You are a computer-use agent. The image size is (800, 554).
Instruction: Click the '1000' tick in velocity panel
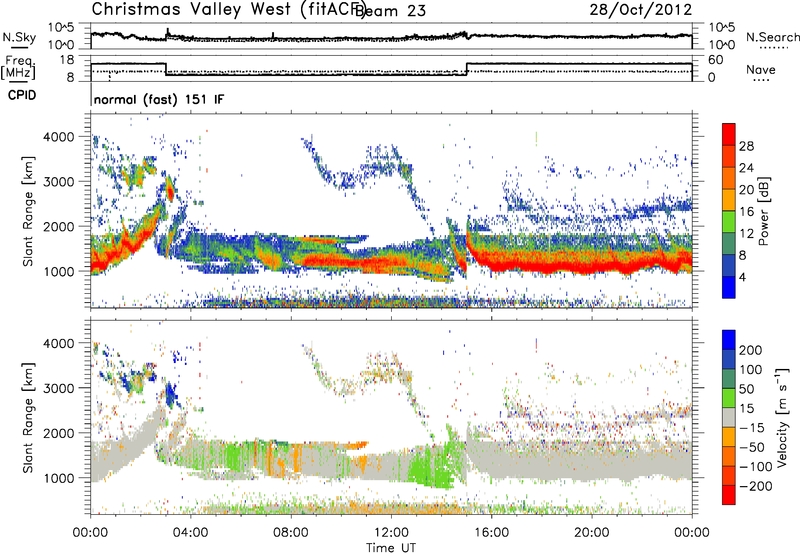point(58,478)
